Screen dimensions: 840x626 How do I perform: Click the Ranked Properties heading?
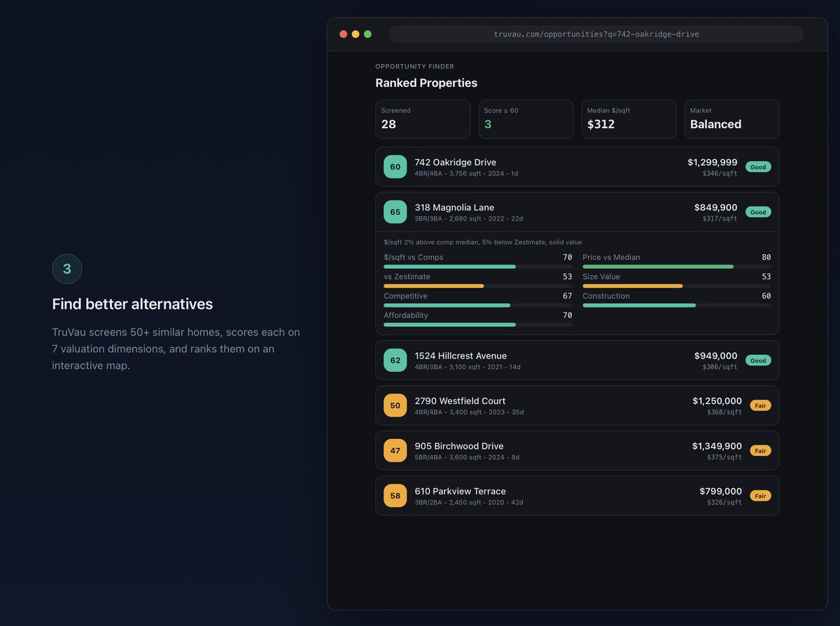(x=426, y=83)
